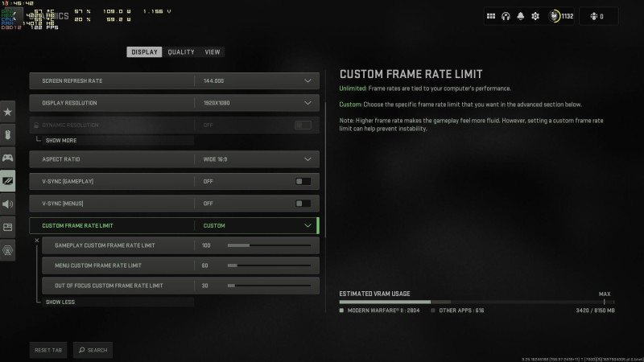
Task: Click the Search button
Action: [x=93, y=350]
